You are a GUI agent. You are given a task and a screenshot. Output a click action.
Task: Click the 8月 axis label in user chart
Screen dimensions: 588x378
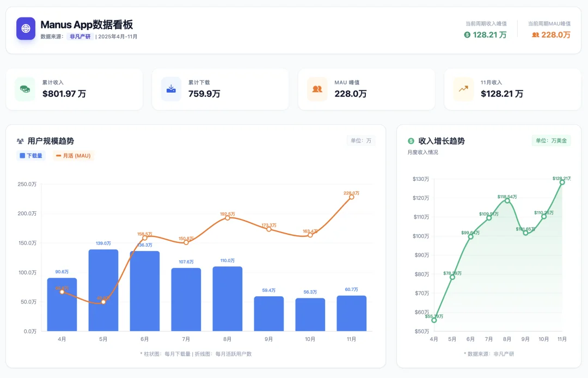pos(227,338)
